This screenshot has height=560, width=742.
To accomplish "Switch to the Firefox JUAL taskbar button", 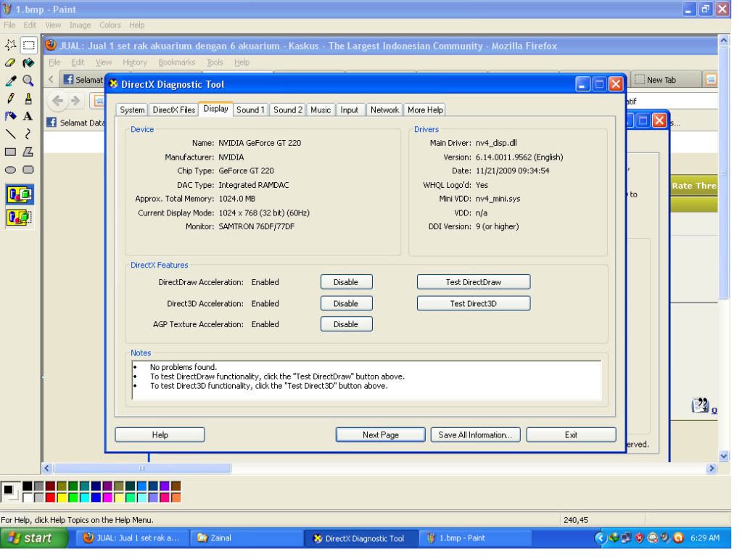I will click(x=131, y=538).
